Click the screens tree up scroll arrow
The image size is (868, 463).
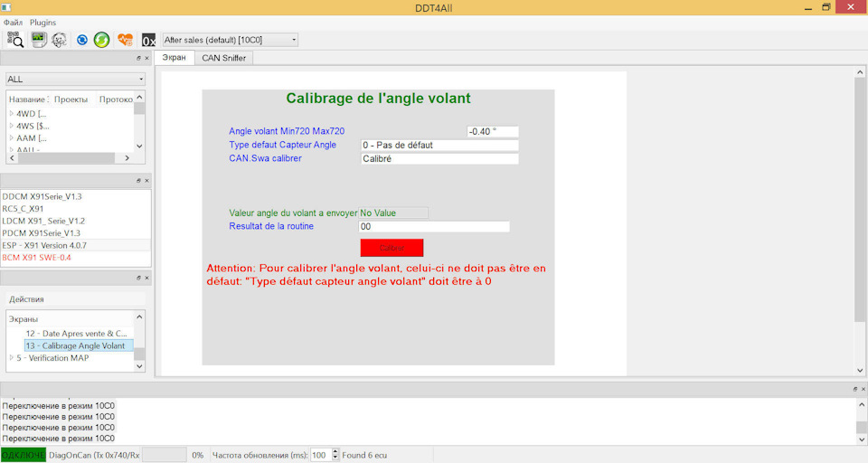click(x=139, y=317)
